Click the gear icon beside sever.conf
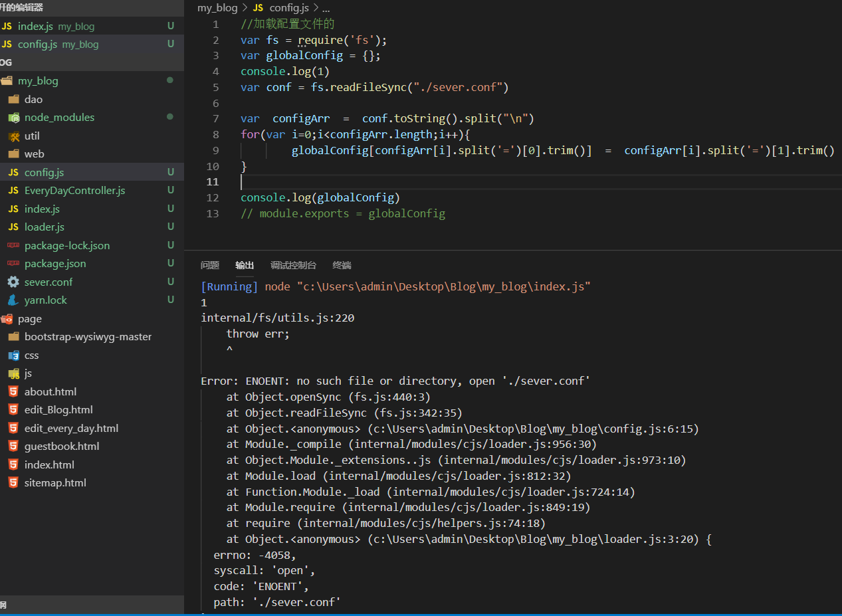The height and width of the screenshot is (616, 842). (13, 282)
